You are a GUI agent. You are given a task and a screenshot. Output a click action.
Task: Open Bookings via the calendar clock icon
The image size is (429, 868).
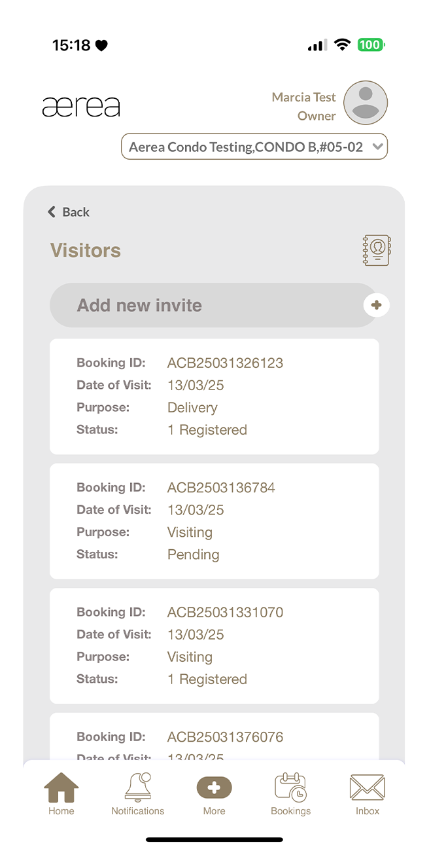coord(290,789)
